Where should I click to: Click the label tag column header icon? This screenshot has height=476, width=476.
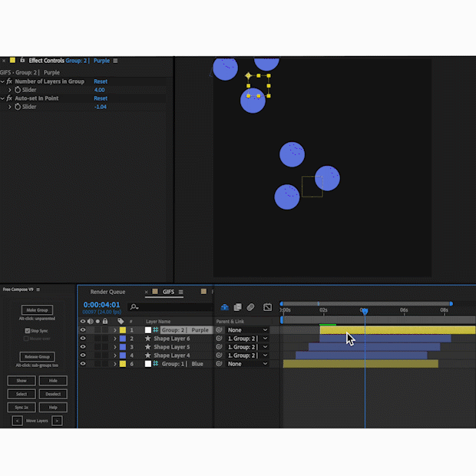click(x=121, y=321)
